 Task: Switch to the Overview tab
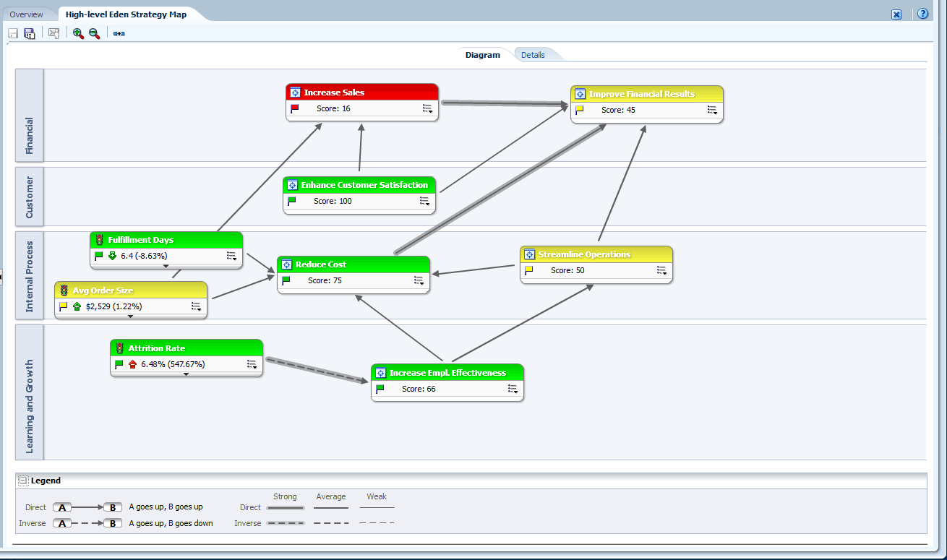coord(27,14)
